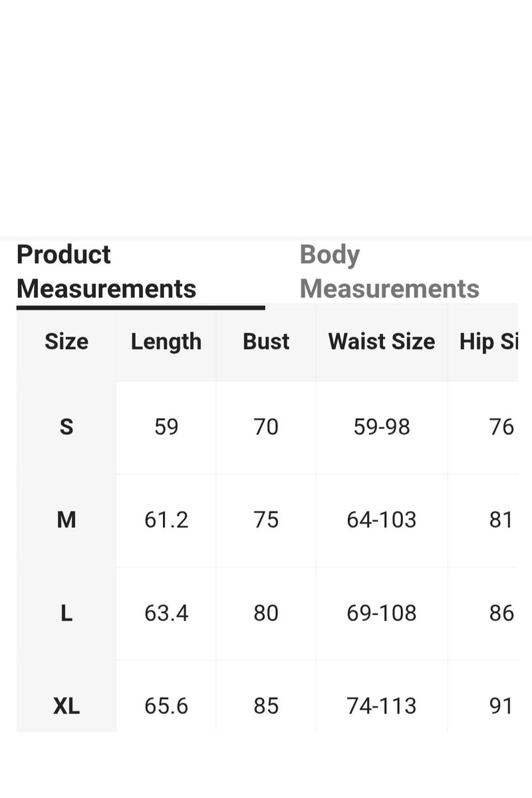Click the 59-98 waist value
Screen dimensions: 532x798
point(382,427)
